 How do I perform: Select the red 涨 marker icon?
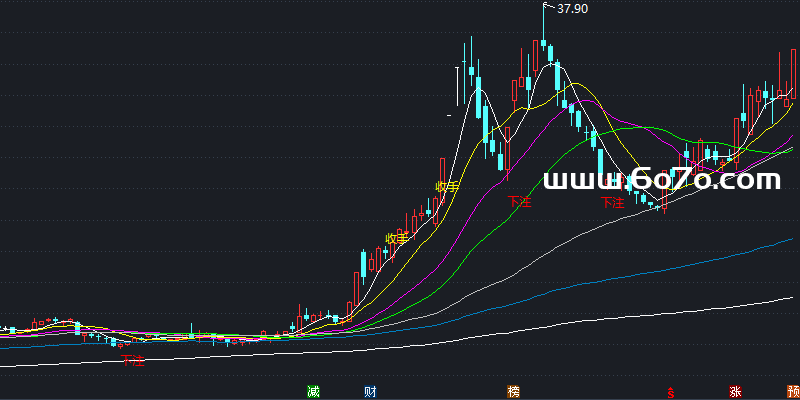tap(736, 391)
